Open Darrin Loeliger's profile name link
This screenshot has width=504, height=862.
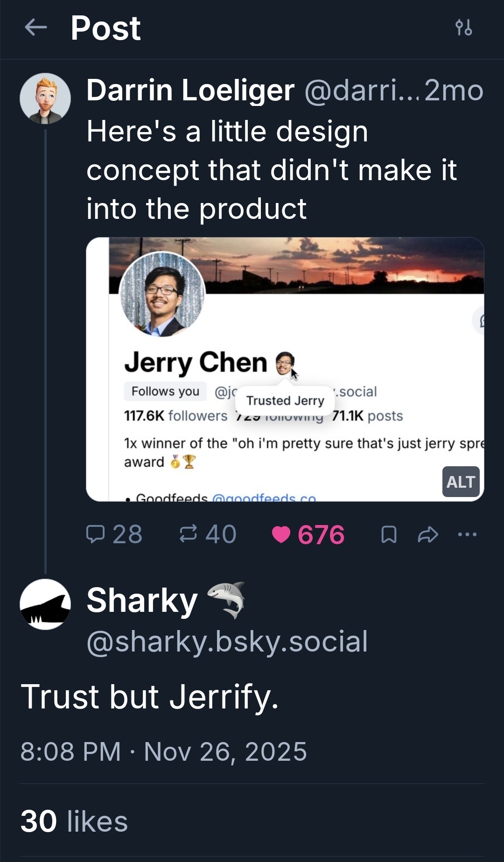190,90
